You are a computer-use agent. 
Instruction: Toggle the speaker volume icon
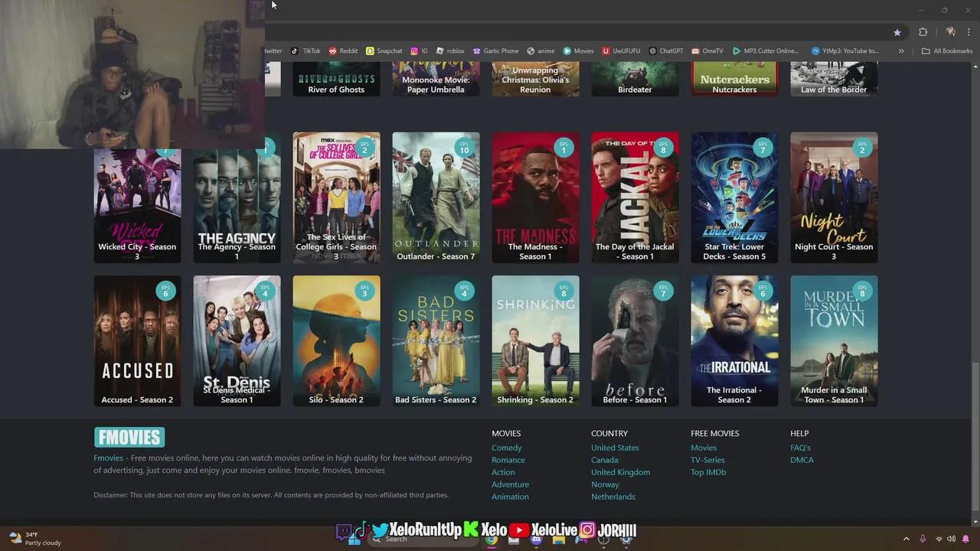click(x=951, y=538)
